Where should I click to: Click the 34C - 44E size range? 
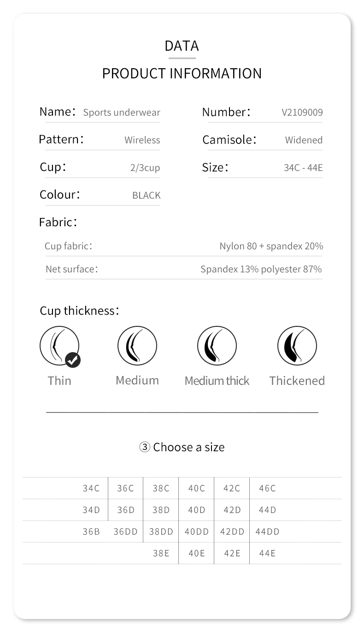tap(303, 168)
